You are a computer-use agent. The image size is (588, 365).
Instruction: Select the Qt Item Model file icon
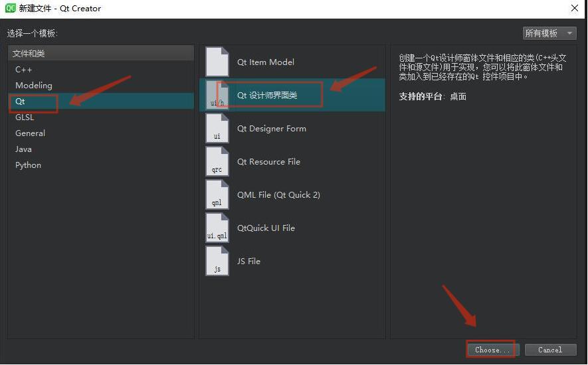tap(217, 62)
